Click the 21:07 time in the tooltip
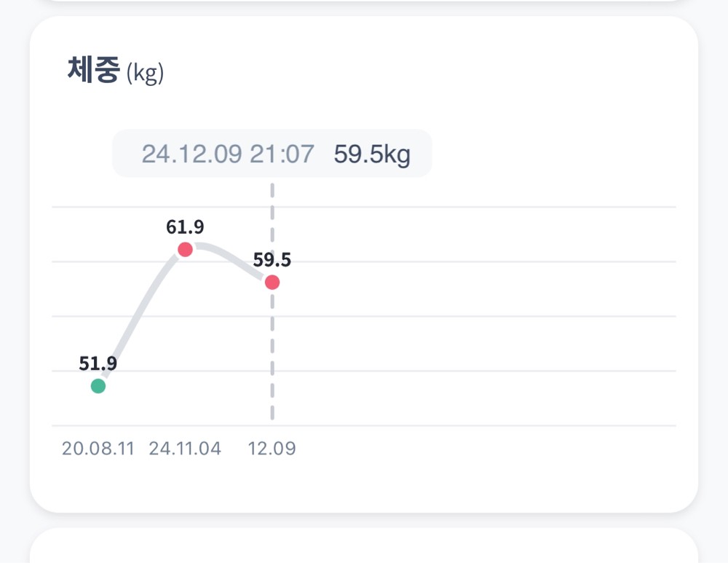The width and height of the screenshot is (728, 563). 282,154
